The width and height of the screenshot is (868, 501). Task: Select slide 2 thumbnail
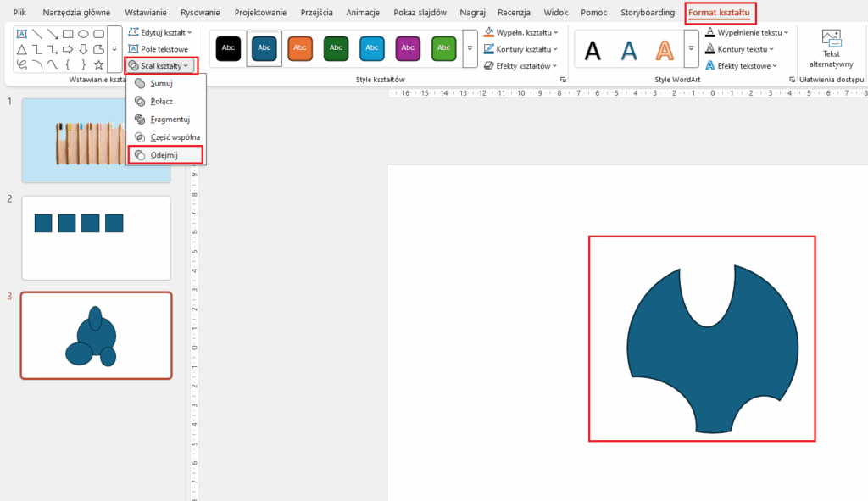(96, 237)
